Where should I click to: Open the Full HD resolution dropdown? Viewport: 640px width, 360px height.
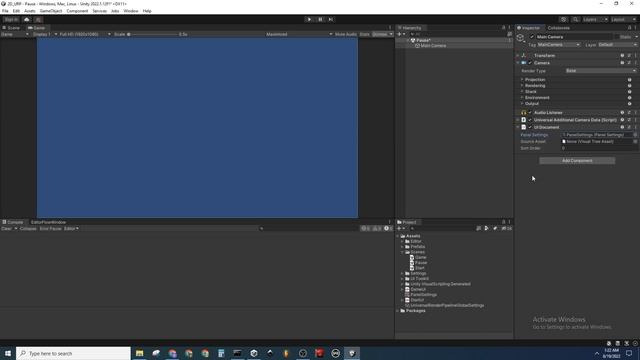point(85,34)
